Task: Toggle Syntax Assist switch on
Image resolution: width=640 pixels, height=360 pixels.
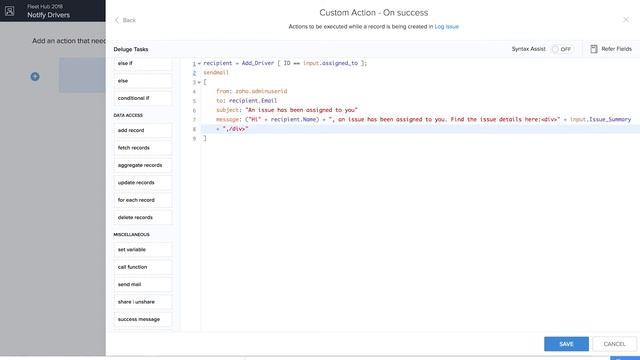Action: tap(562, 49)
